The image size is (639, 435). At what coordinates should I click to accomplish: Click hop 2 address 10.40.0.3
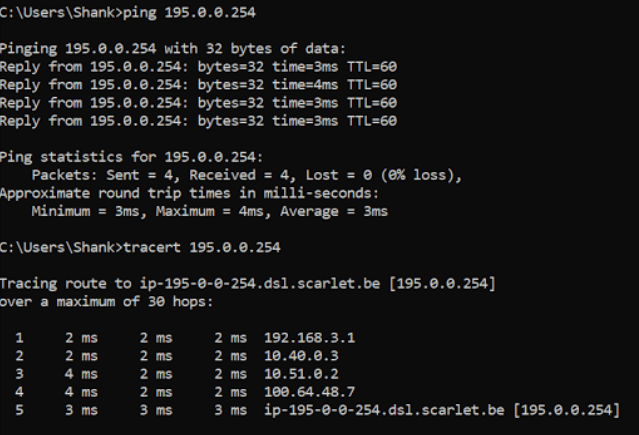[301, 356]
